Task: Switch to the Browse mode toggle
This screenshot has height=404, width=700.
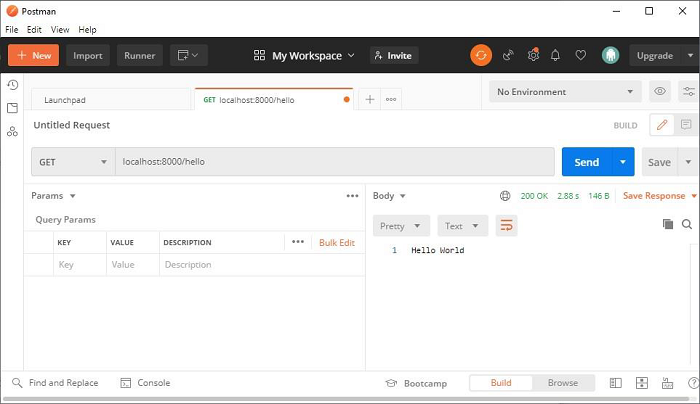Action: click(x=563, y=383)
